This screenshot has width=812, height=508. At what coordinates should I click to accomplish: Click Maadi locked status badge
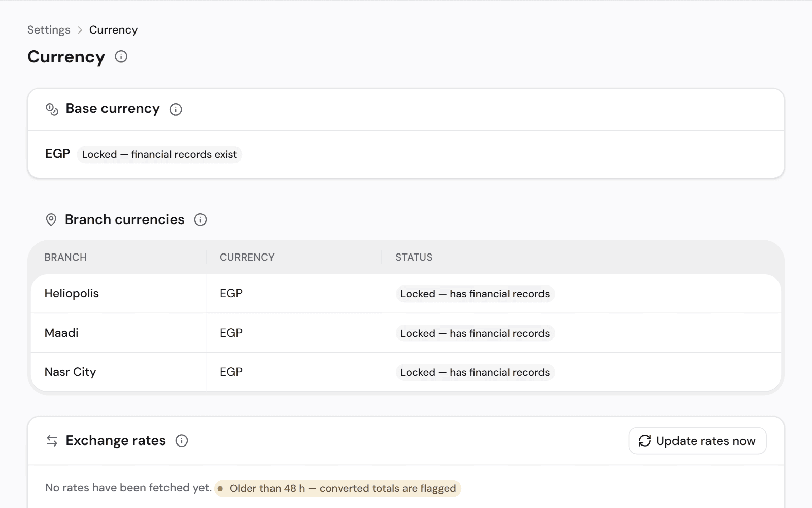(x=475, y=333)
